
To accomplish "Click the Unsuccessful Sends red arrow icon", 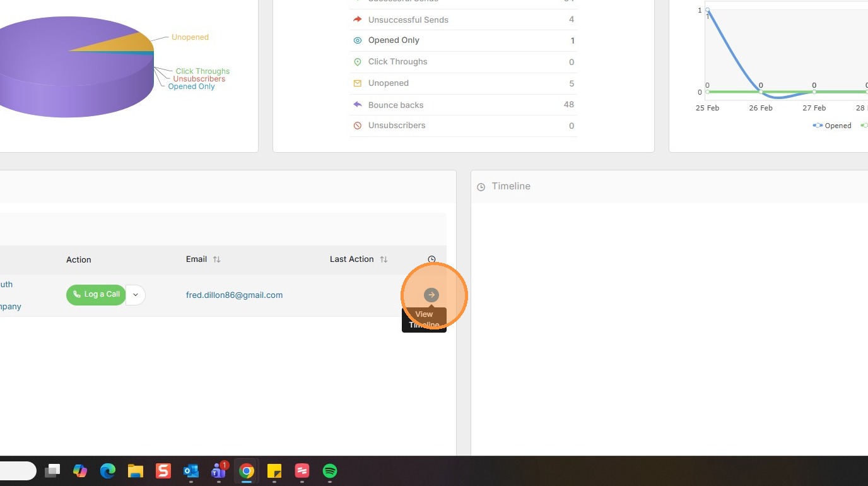I will (358, 20).
